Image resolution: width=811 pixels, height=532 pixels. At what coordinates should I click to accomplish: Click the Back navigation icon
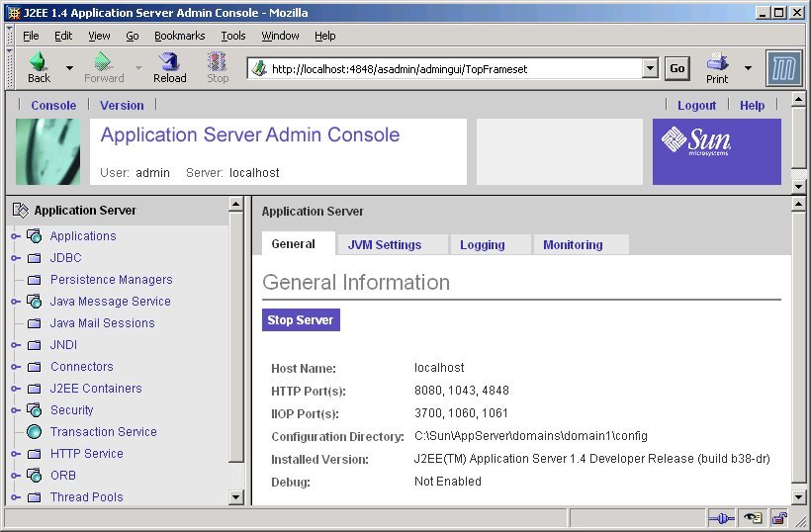[x=39, y=61]
